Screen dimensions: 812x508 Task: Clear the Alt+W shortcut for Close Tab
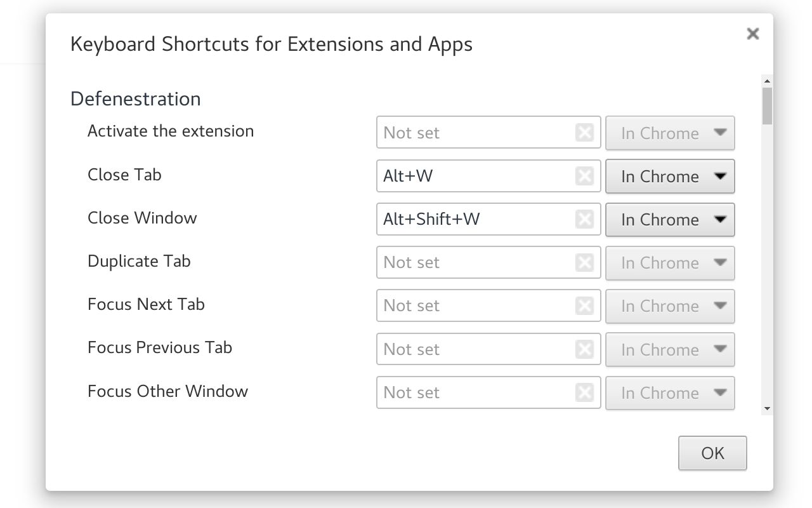[x=584, y=176]
